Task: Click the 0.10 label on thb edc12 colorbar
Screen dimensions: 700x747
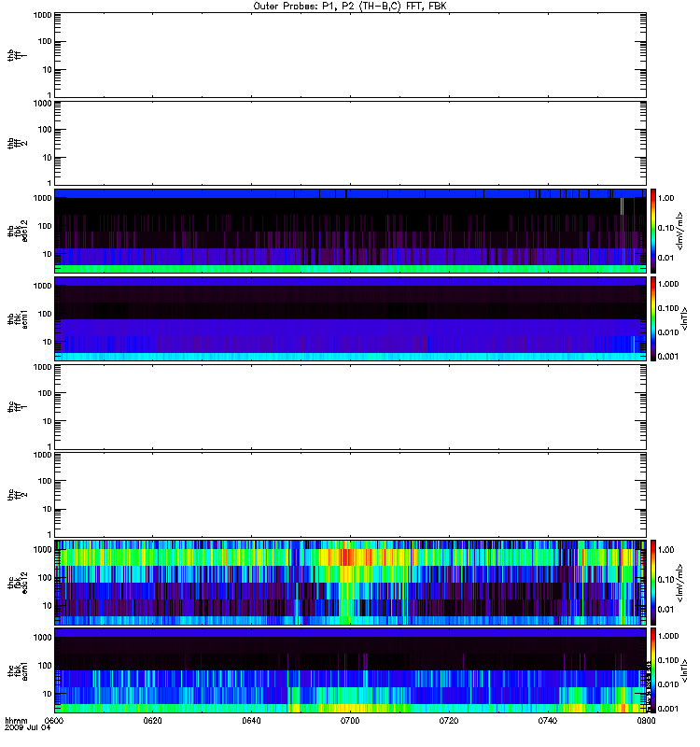Action: click(665, 228)
